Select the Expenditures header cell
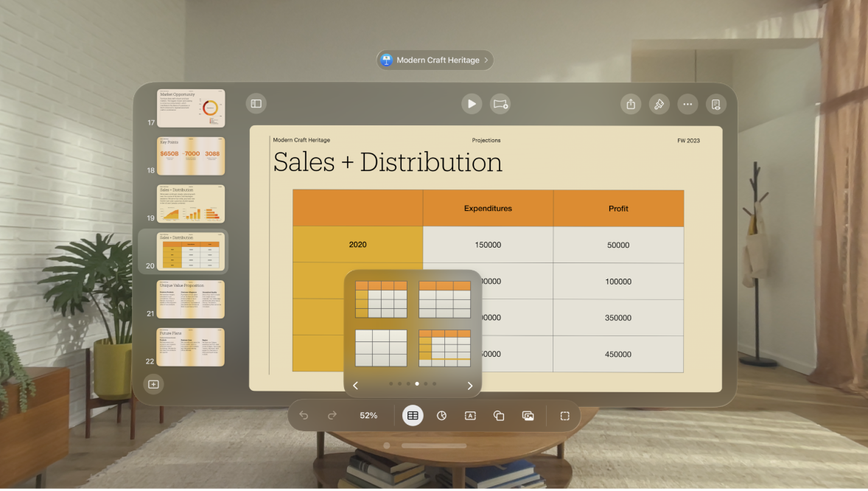This screenshot has width=868, height=491. (x=488, y=209)
